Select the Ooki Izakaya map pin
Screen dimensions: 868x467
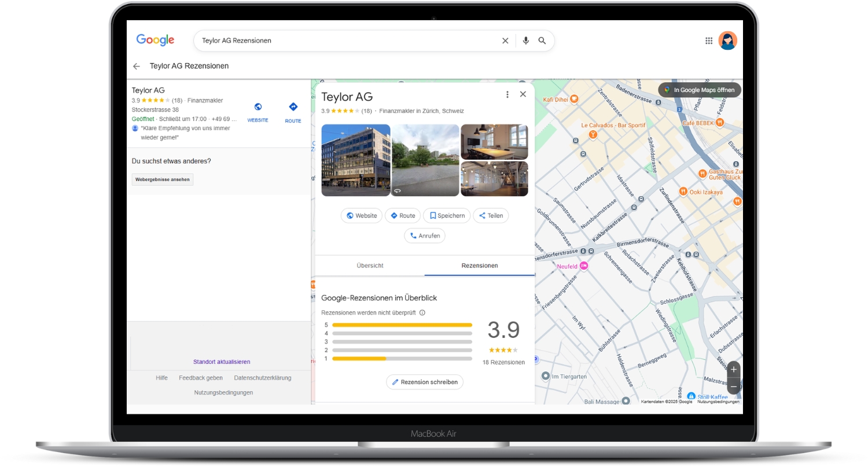point(683,192)
